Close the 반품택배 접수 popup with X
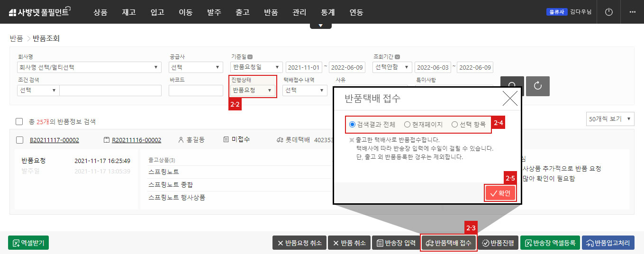 tap(509, 99)
